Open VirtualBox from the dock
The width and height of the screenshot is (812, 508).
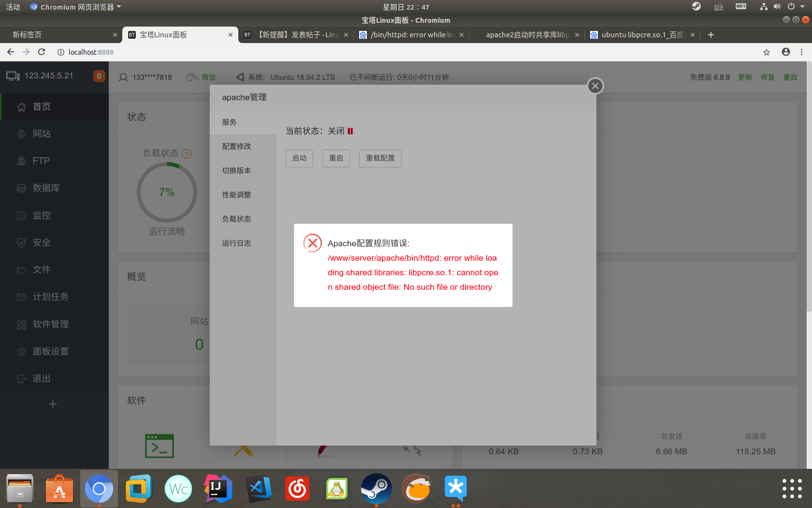click(139, 488)
